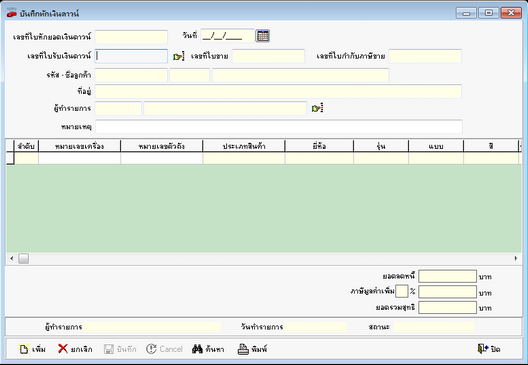Select the หมายเลขเครื่อง column header
This screenshot has width=528, height=365.
point(79,146)
